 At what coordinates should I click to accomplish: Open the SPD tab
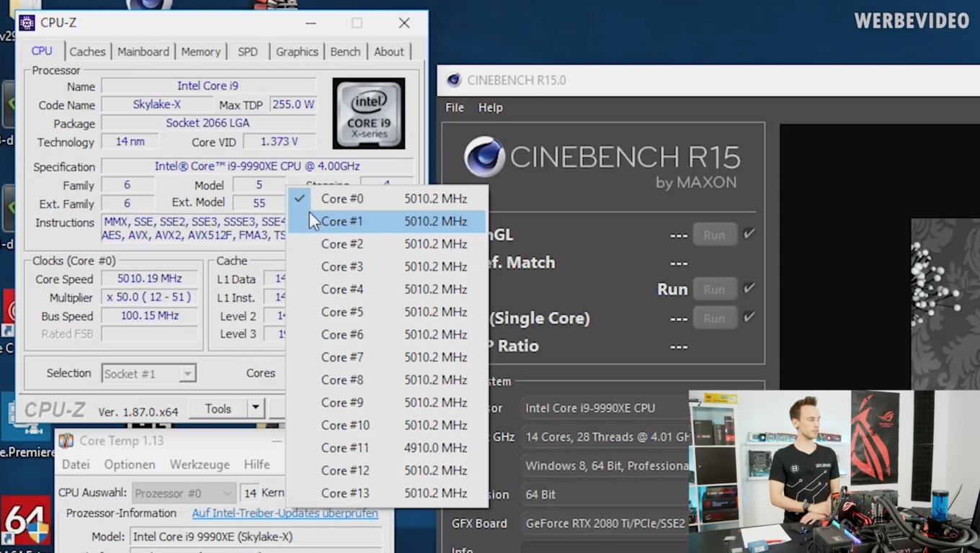click(247, 52)
